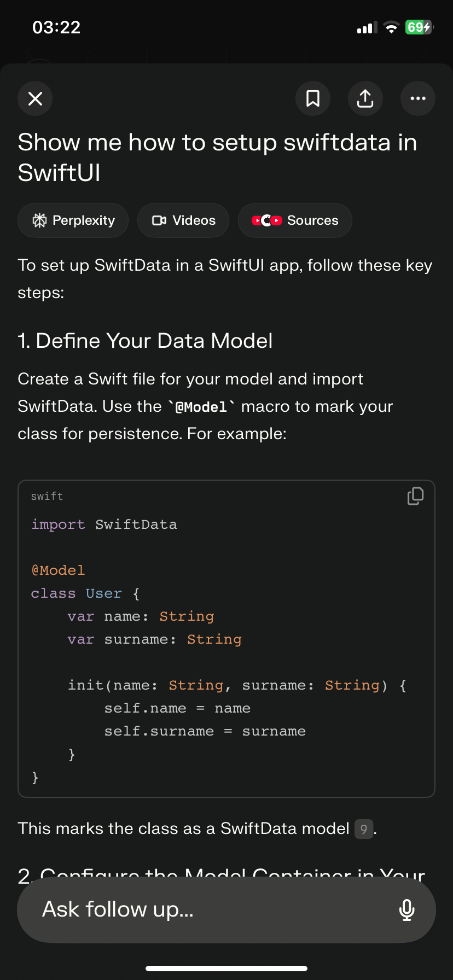The height and width of the screenshot is (980, 453).
Task: Tap the source favicons next to Sources
Action: click(x=266, y=220)
